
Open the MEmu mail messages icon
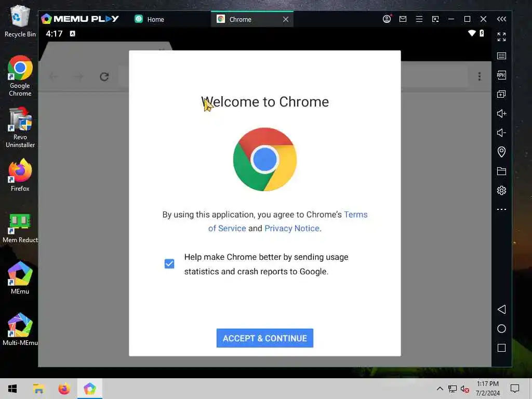(403, 19)
